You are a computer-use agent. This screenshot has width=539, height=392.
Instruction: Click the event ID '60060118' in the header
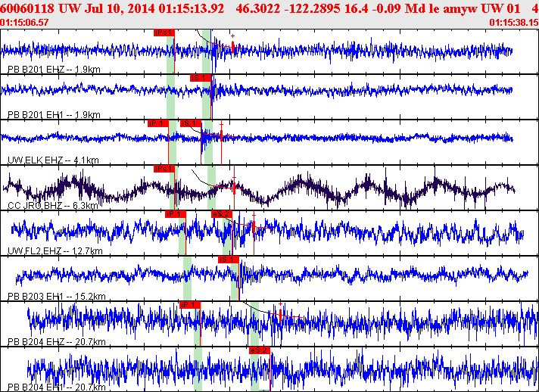27,8
